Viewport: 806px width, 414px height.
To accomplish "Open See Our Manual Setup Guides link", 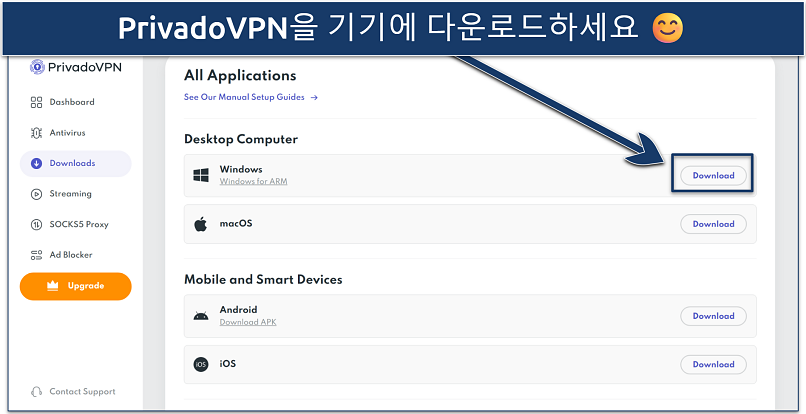I will [x=251, y=97].
